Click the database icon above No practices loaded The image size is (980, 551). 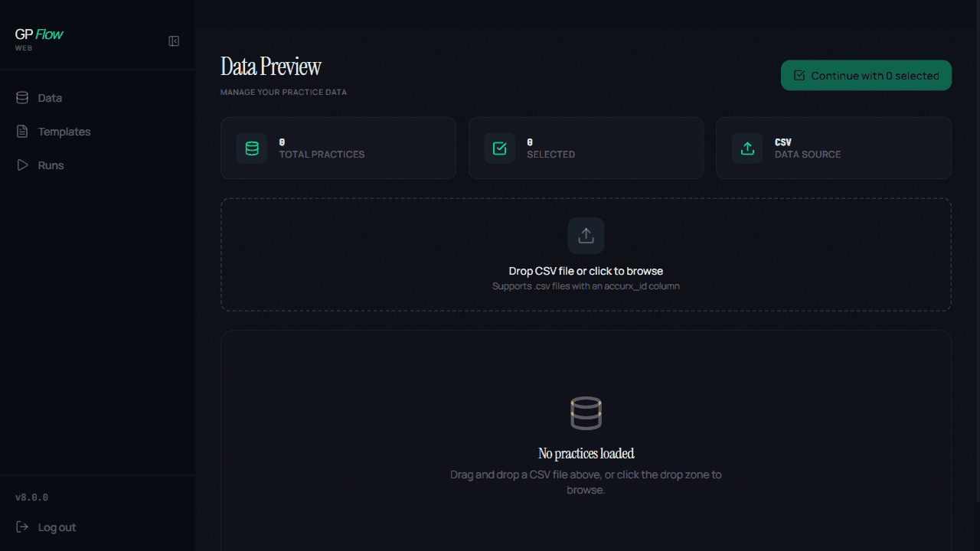(x=586, y=412)
